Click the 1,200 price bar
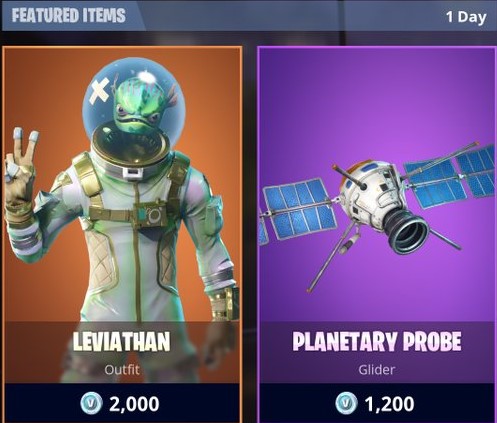 tap(377, 403)
